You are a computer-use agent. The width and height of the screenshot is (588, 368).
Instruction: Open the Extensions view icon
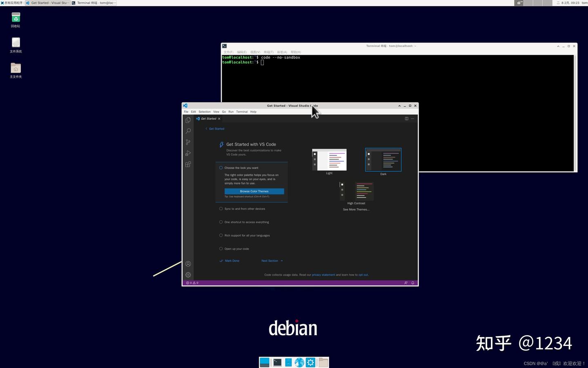coord(188,164)
